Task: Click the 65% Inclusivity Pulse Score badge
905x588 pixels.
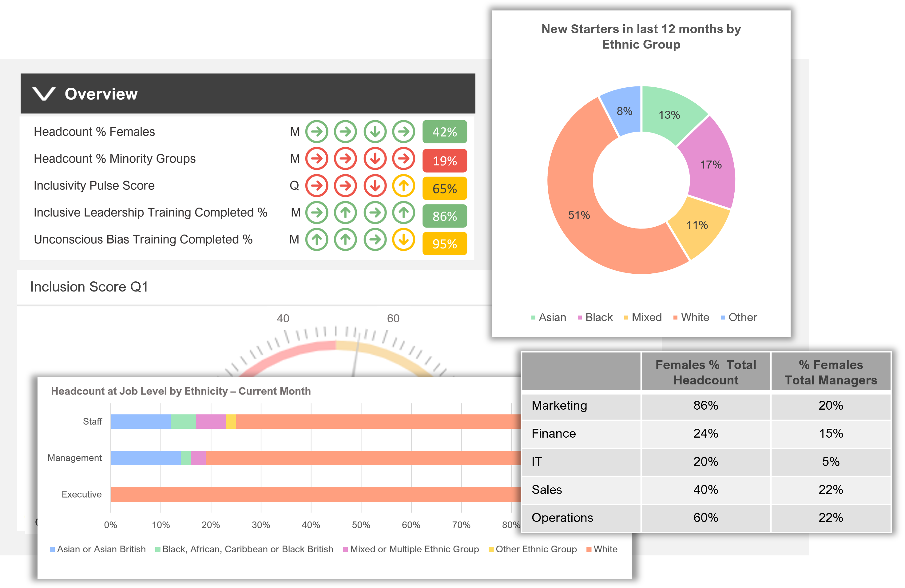Action: click(445, 189)
